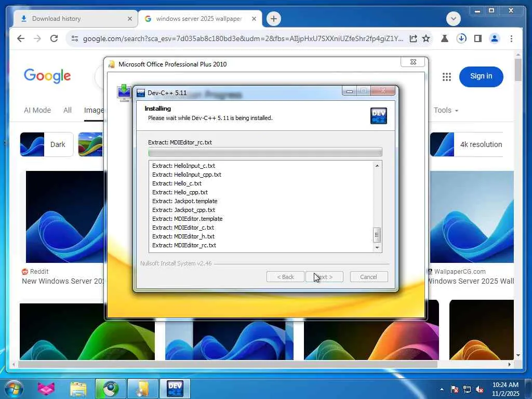The height and width of the screenshot is (399, 532).
Task: Click Dev-C++ title bar icon
Action: point(141,93)
